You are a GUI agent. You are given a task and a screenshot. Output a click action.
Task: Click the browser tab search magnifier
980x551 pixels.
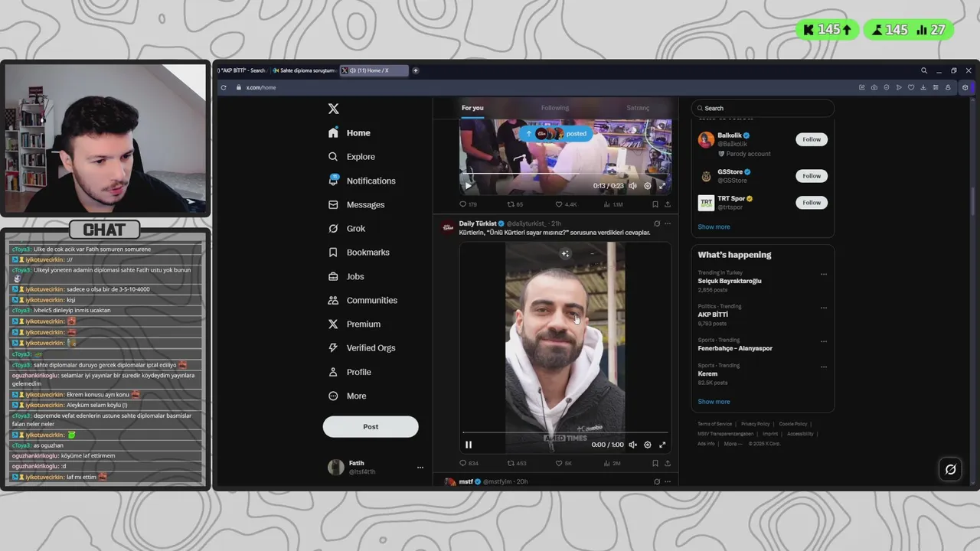924,70
